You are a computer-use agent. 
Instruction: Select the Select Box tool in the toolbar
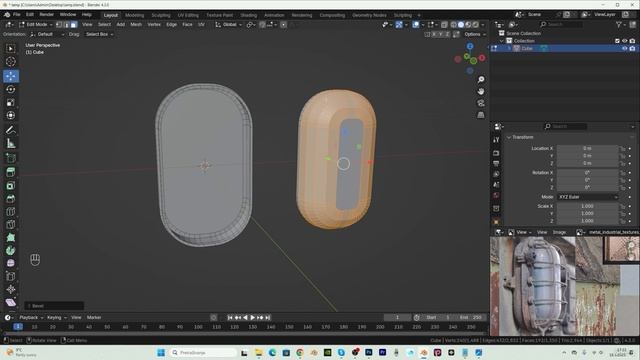click(11, 49)
